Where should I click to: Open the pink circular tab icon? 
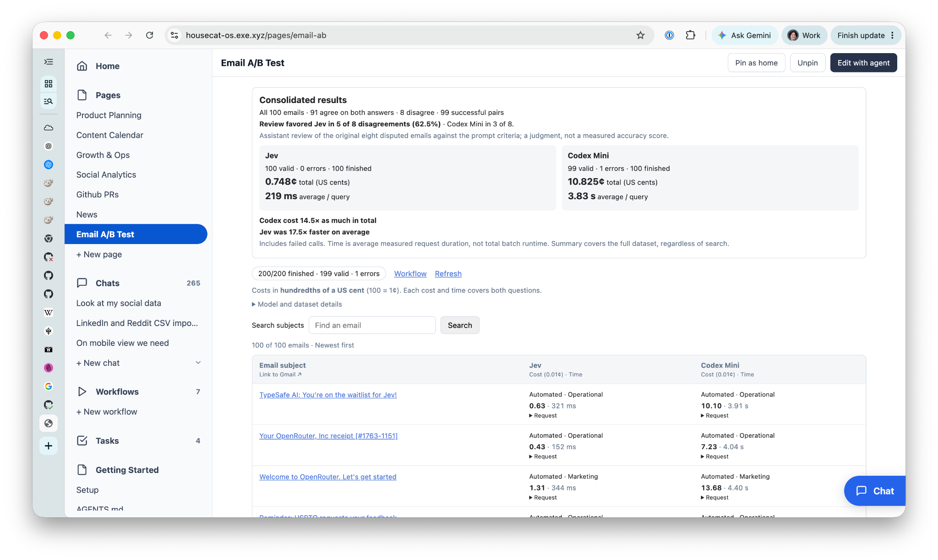(x=49, y=368)
